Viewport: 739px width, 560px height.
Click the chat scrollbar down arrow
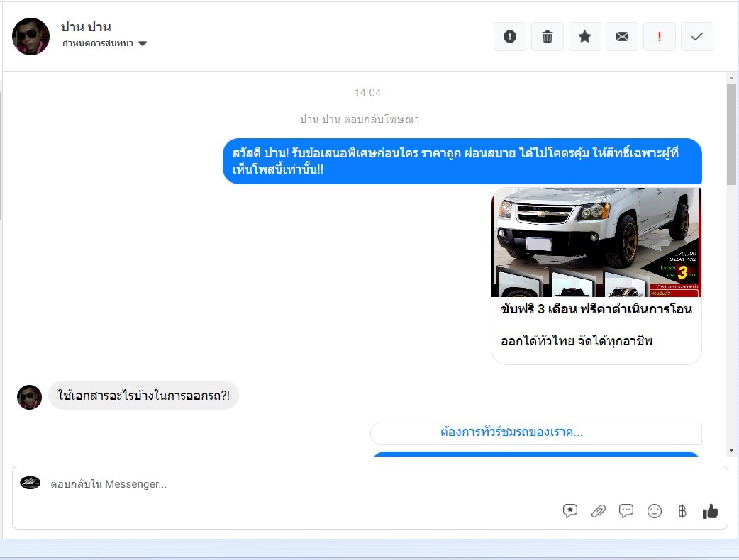(x=732, y=450)
